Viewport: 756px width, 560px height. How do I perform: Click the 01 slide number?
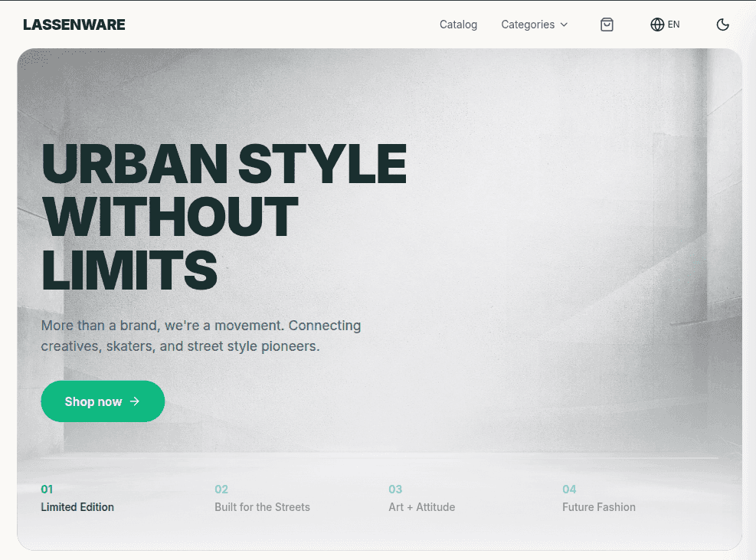click(x=47, y=490)
